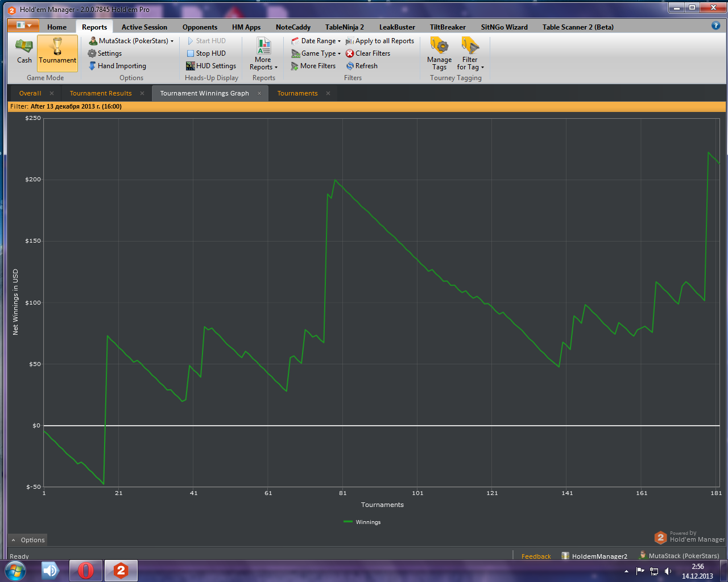
Task: Open TableNinja 2 tab
Action: tap(345, 27)
